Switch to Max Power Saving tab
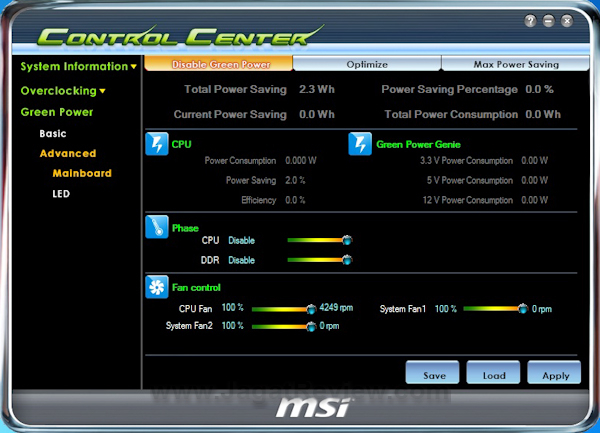Image resolution: width=600 pixels, height=433 pixels. (516, 64)
